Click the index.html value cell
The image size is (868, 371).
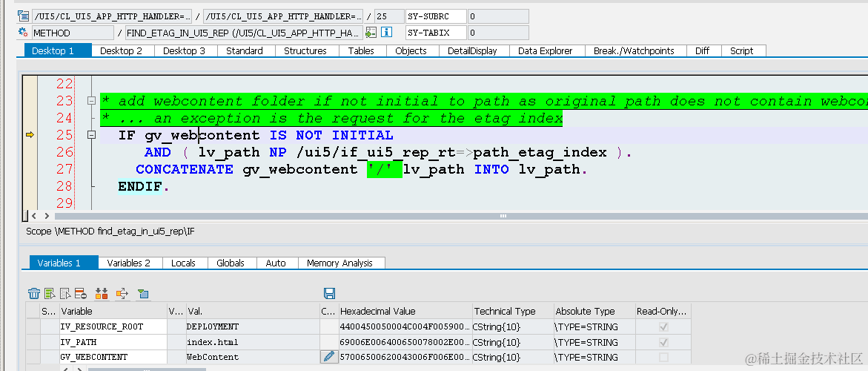(252, 342)
